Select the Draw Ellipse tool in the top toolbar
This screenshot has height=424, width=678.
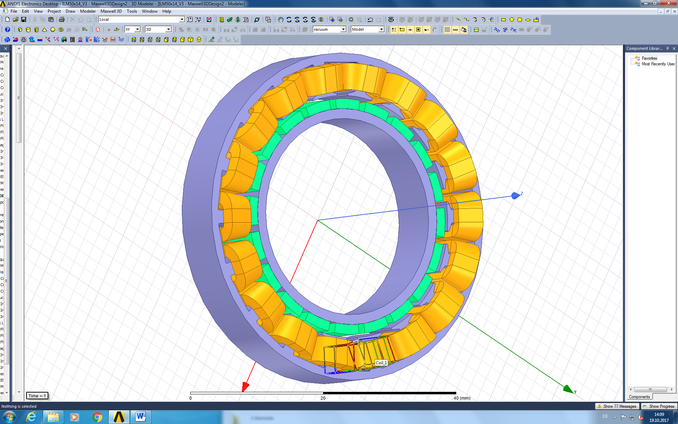coord(528,19)
